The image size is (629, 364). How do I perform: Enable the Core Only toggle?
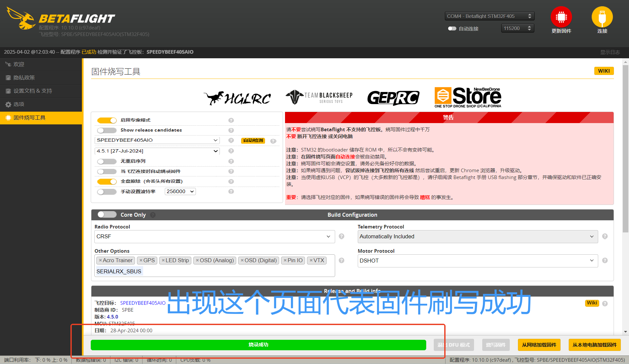(x=107, y=214)
